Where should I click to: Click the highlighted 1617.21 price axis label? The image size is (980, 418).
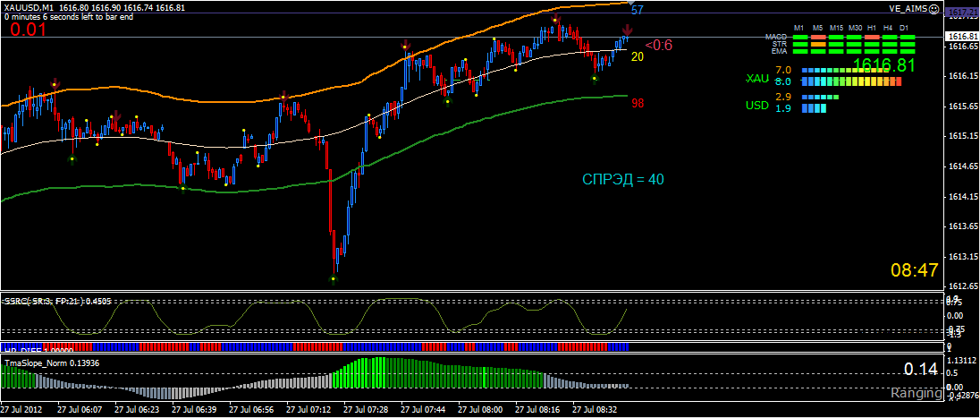point(962,13)
